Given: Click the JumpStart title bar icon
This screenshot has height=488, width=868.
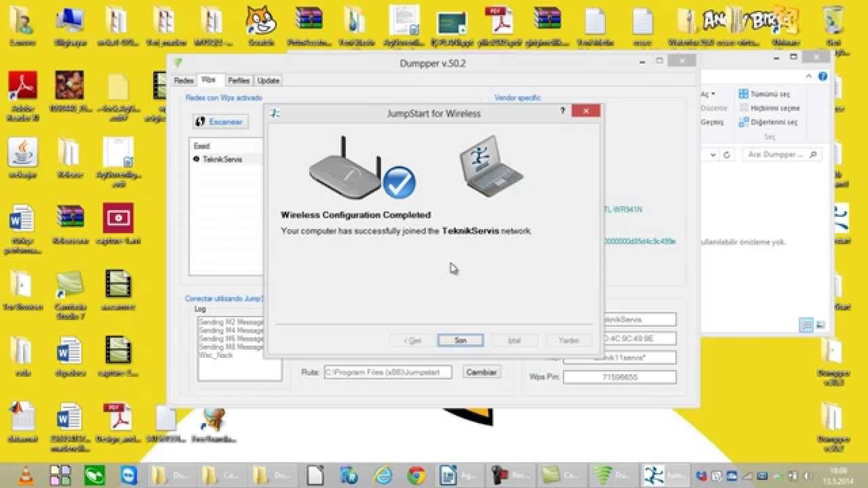Looking at the screenshot, I should pyautogui.click(x=275, y=113).
